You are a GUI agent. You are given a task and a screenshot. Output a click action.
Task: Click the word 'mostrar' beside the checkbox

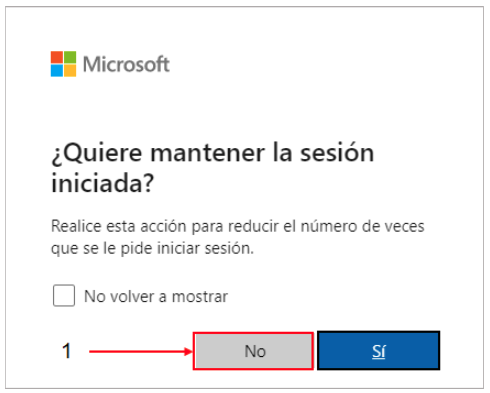coord(200,297)
